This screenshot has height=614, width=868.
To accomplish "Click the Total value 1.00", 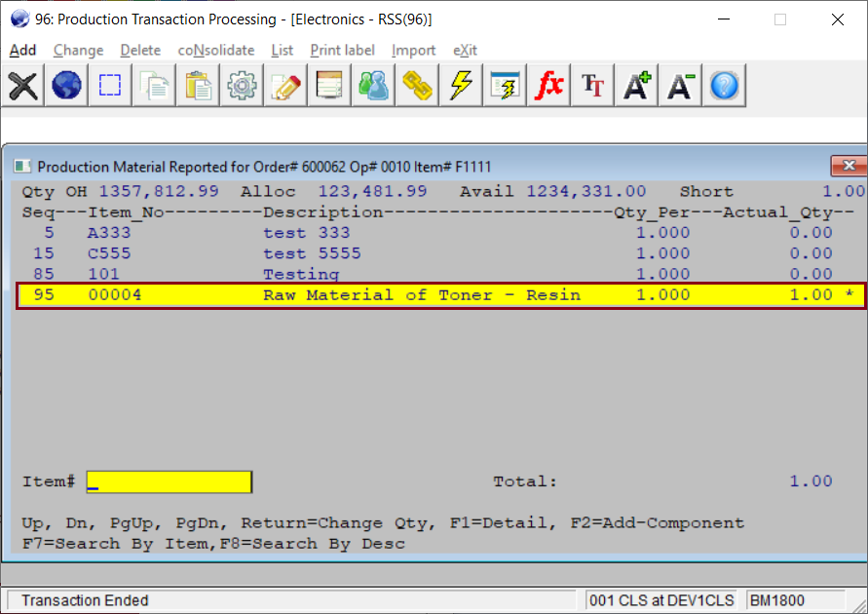I will (x=811, y=481).
